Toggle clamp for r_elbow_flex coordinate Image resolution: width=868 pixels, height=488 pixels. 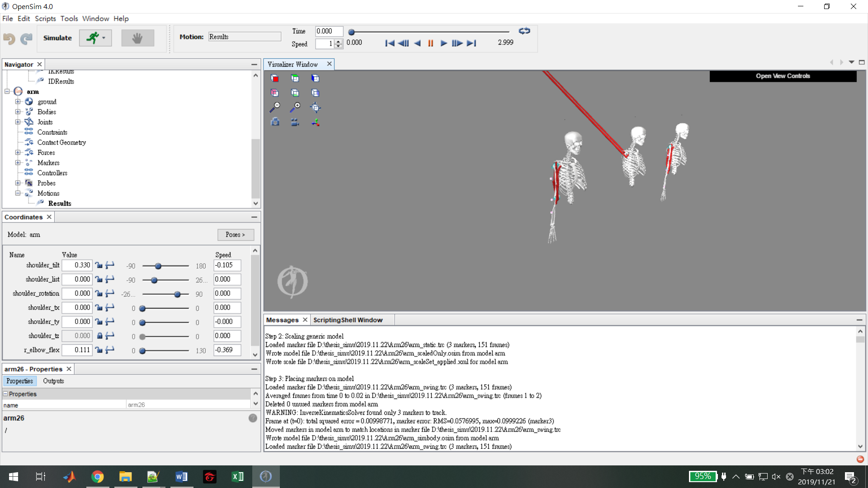tap(110, 350)
